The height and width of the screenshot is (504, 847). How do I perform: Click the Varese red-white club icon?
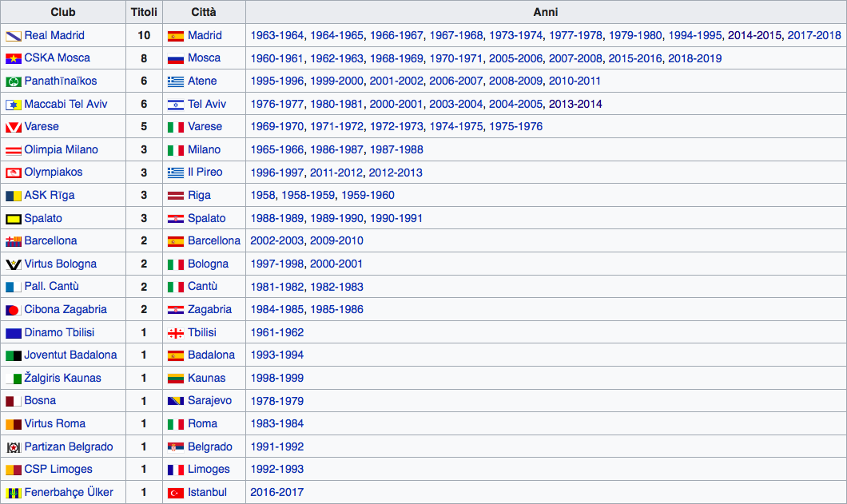coord(14,128)
